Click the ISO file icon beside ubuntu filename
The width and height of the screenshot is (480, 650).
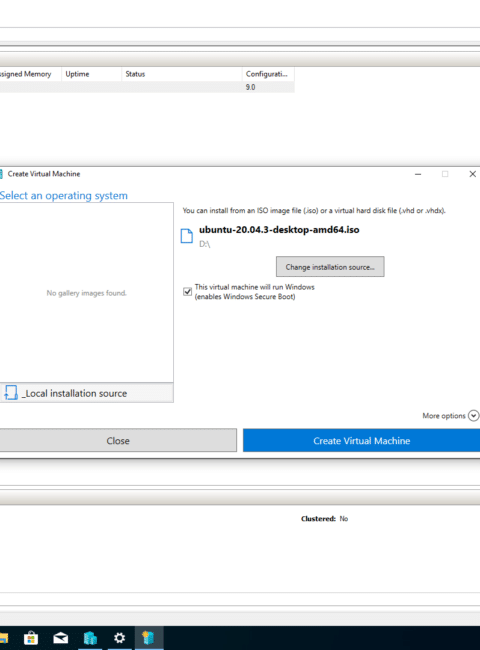point(187,236)
